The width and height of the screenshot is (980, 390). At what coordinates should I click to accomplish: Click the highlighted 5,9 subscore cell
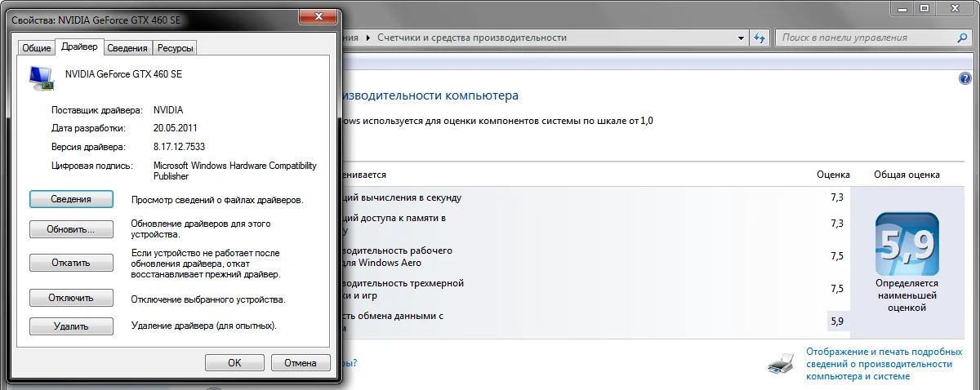coord(837,321)
